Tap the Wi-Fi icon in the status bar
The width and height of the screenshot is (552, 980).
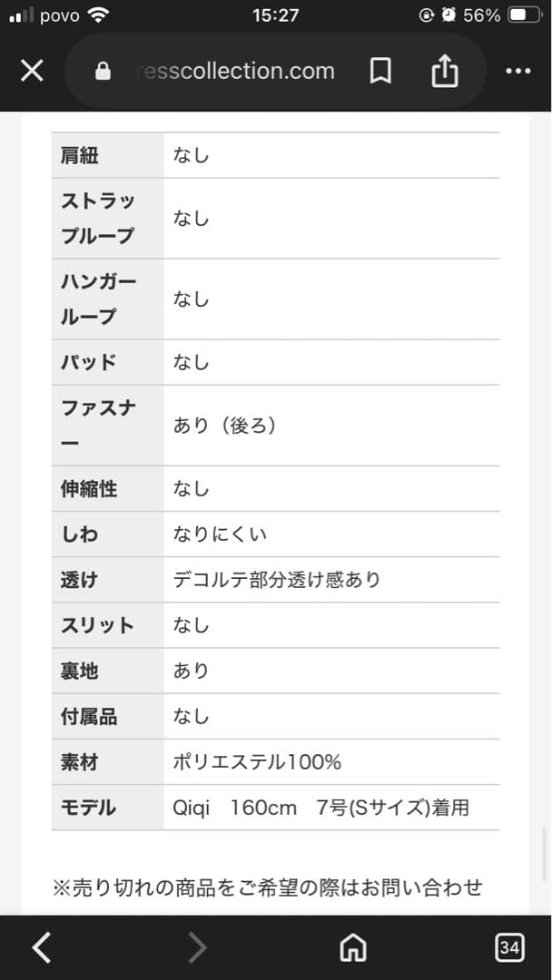pyautogui.click(x=97, y=14)
